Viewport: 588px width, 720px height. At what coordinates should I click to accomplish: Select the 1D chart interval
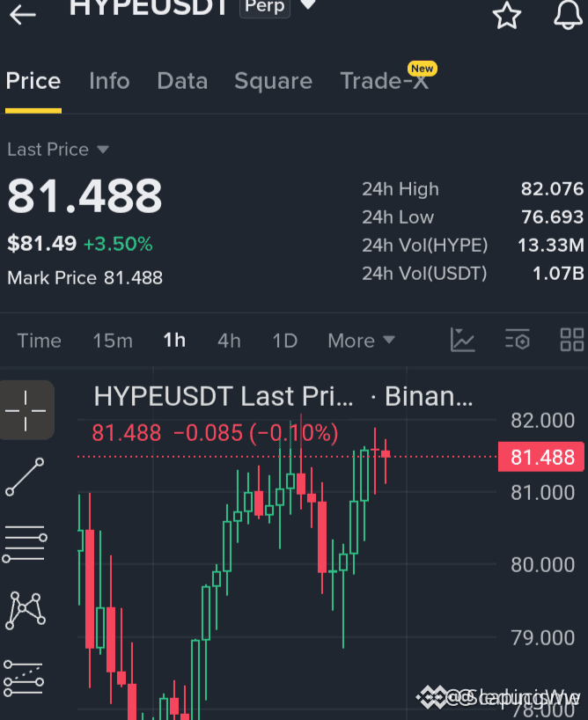tap(285, 341)
